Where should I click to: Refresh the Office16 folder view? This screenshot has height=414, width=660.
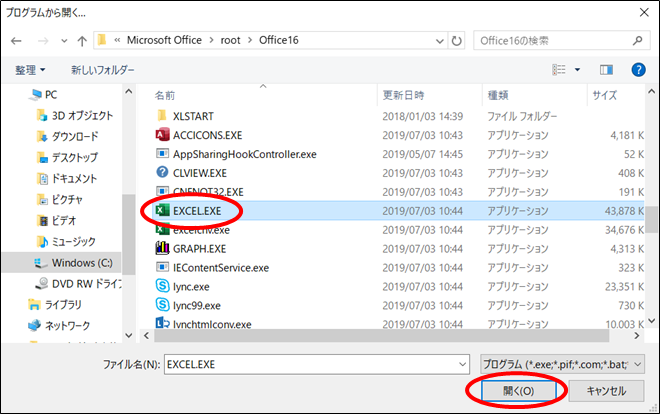(456, 41)
